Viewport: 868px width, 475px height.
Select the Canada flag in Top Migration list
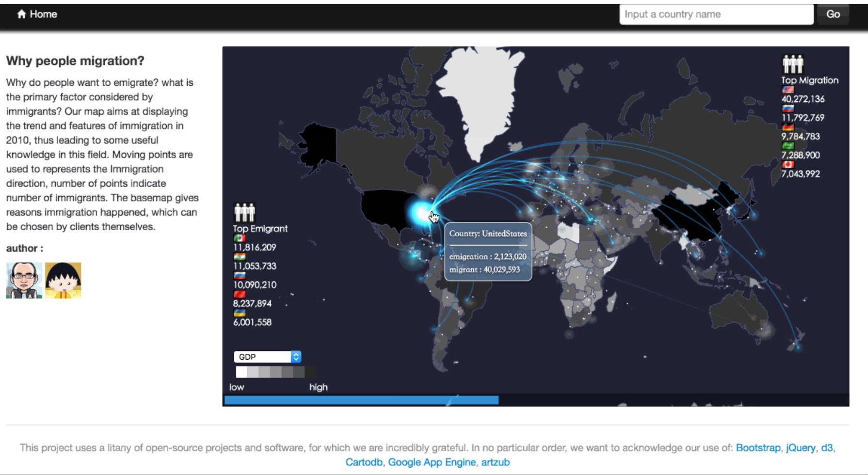coord(788,165)
